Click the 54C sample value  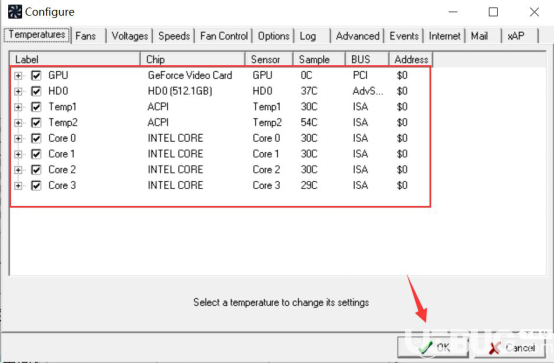click(x=309, y=123)
